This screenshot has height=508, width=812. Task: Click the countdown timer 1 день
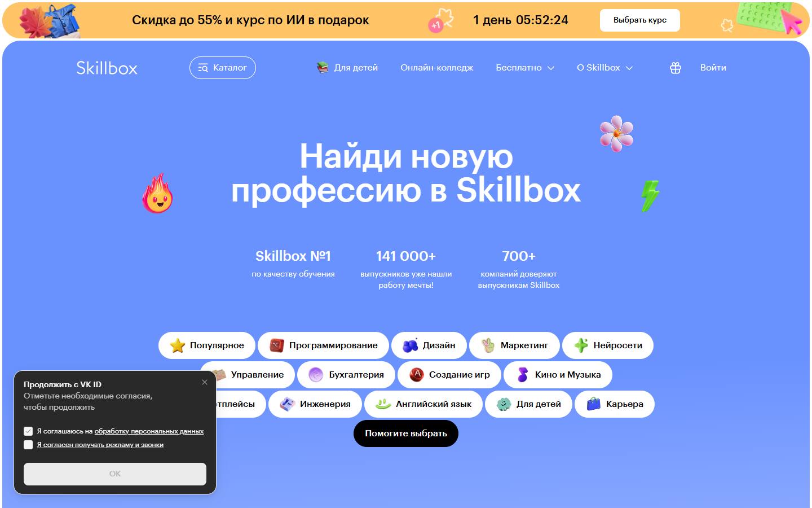pos(520,20)
